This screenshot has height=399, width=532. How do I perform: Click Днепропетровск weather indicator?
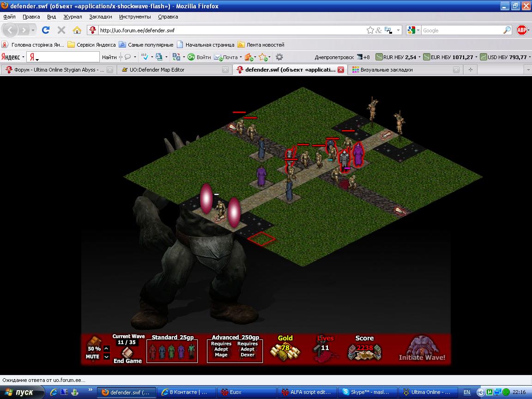[342, 57]
